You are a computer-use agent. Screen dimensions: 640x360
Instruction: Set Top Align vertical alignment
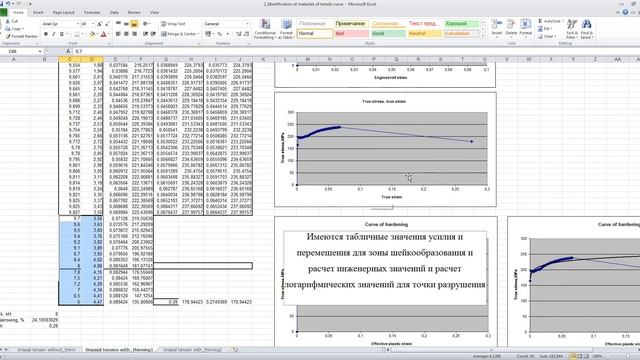[x=118, y=24]
